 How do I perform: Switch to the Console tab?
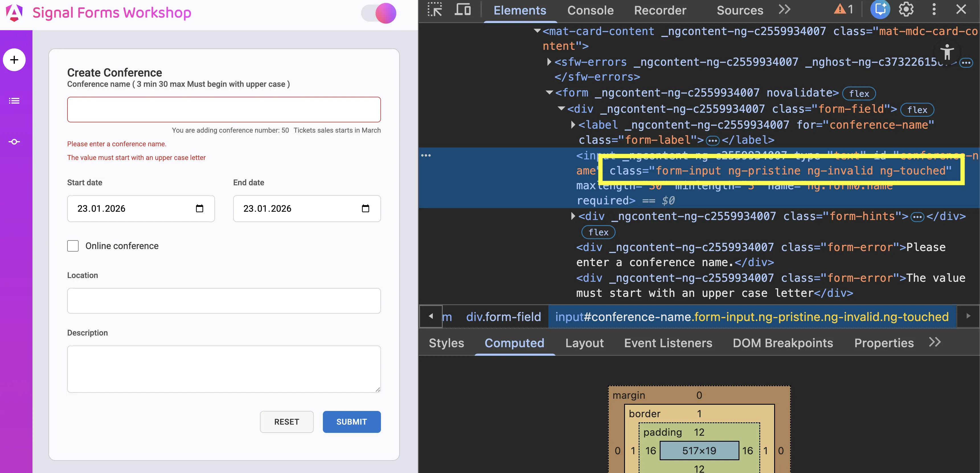click(x=590, y=10)
